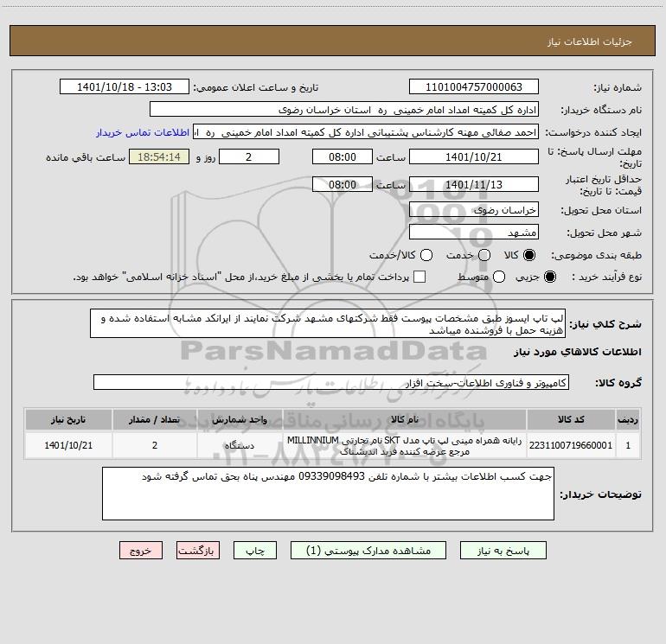666x644 pixels.
Task: Click the توضیحات خریدار label
Action: tap(600, 494)
